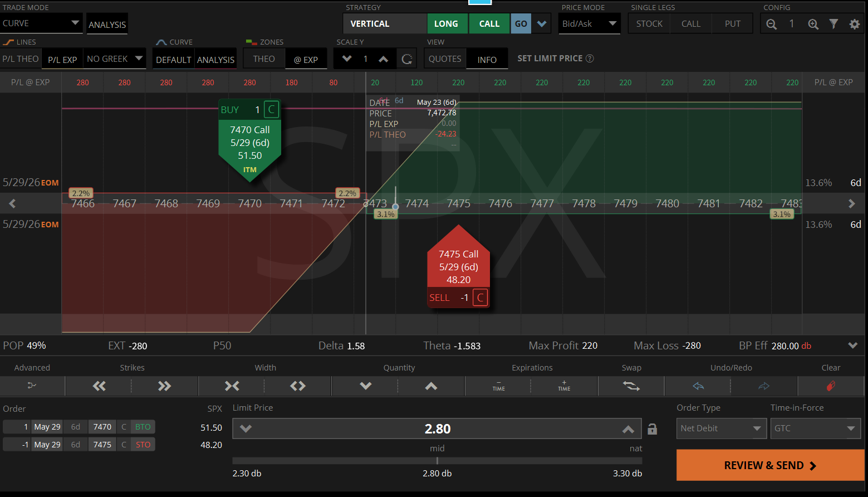Shift strikes down with double left arrows
This screenshot has width=868, height=497.
coord(99,386)
